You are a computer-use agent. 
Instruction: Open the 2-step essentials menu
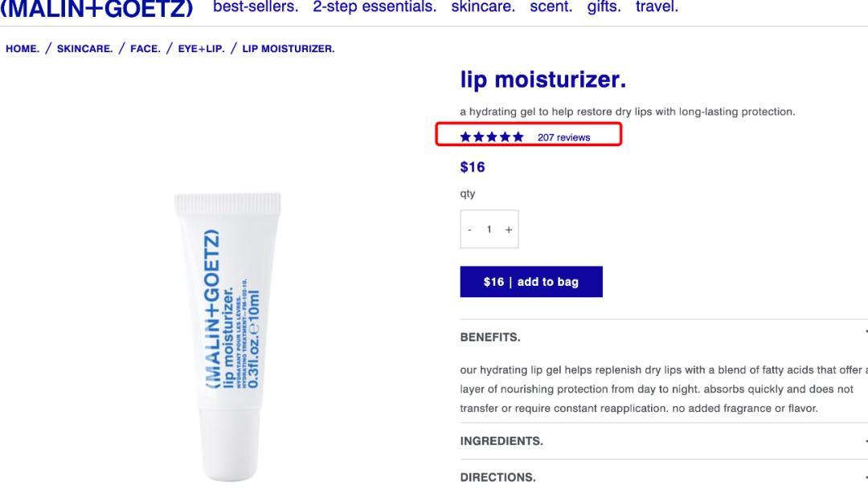pos(375,6)
